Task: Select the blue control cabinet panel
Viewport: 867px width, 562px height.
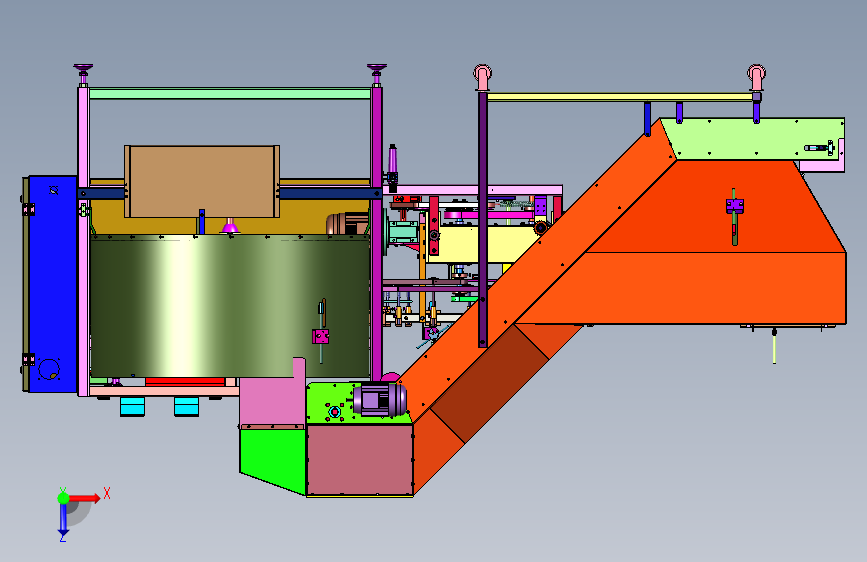Action: pos(53,284)
